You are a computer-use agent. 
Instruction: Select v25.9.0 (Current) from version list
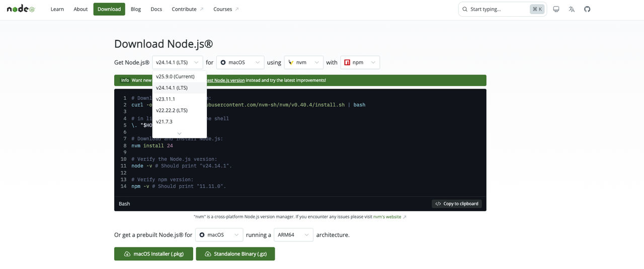(175, 77)
